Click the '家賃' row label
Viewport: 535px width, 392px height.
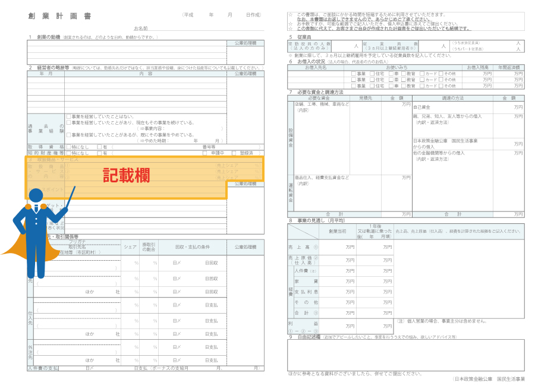coord(306,282)
